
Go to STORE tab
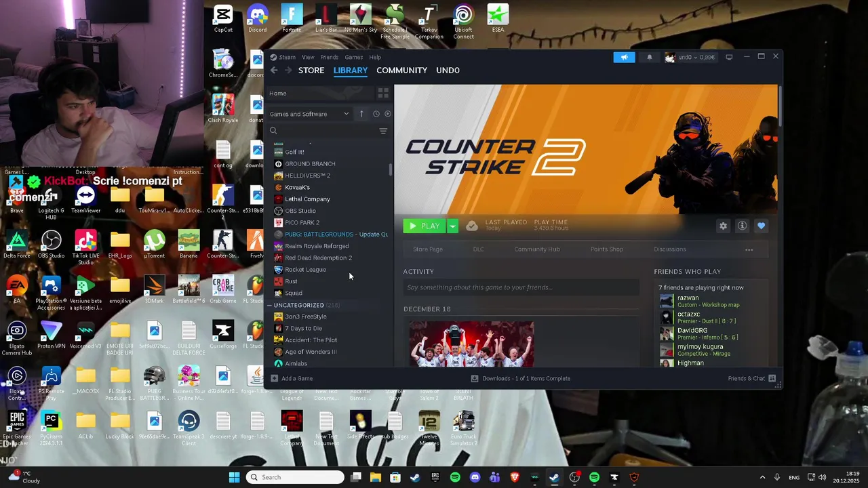tap(311, 70)
